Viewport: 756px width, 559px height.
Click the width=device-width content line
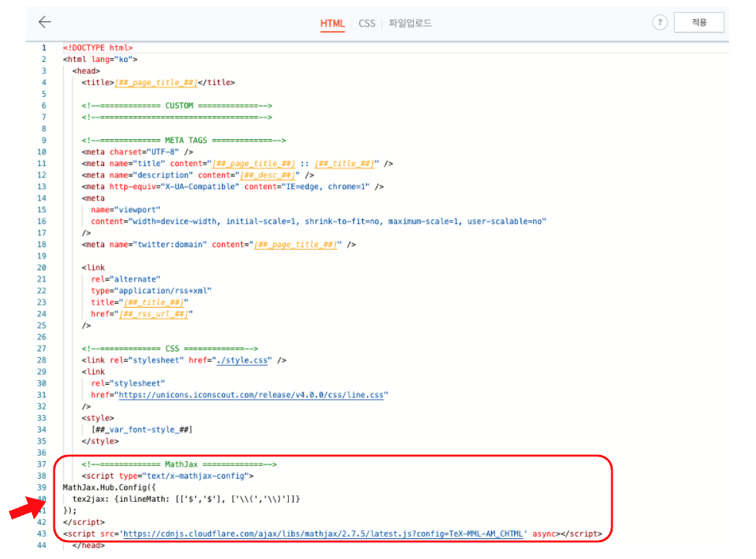pyautogui.click(x=318, y=221)
